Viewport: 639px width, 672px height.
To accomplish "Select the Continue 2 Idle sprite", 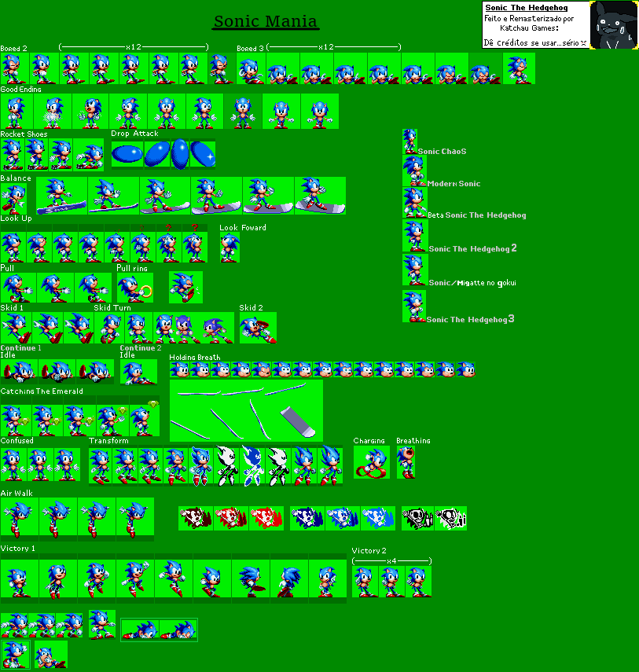I will pyautogui.click(x=138, y=372).
